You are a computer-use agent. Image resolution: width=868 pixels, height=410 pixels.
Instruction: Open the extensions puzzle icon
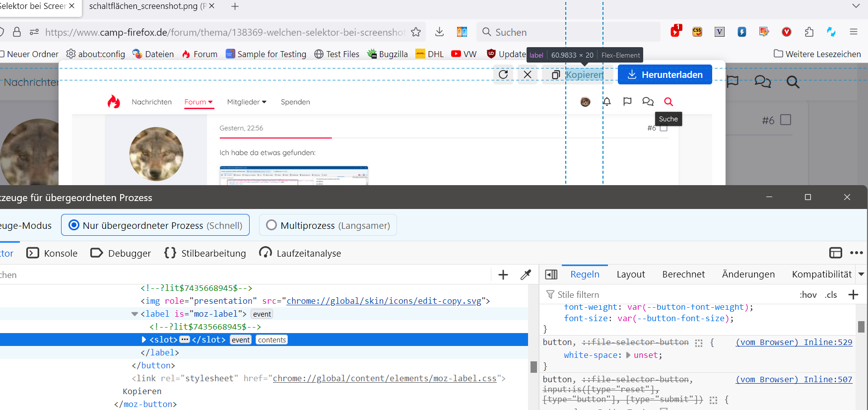(x=809, y=32)
